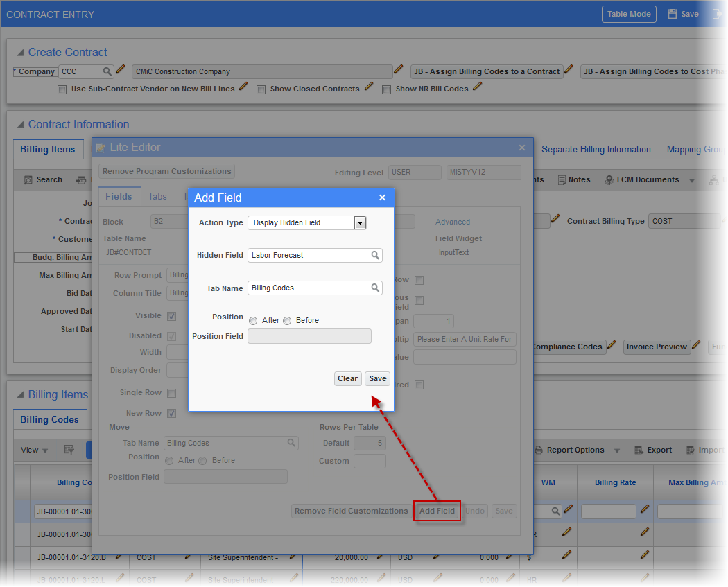Image resolution: width=728 pixels, height=587 pixels.
Task: Toggle Use Sub-Contract Vendor on New Bill Lines
Action: [x=62, y=89]
